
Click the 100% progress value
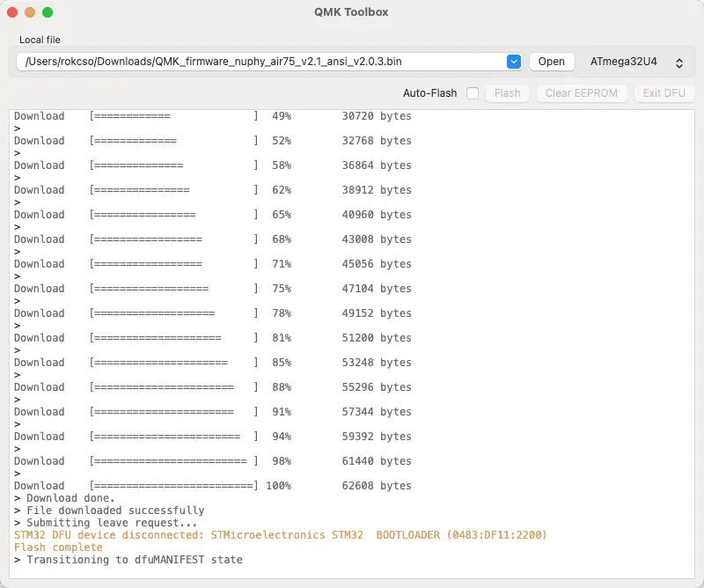click(278, 486)
